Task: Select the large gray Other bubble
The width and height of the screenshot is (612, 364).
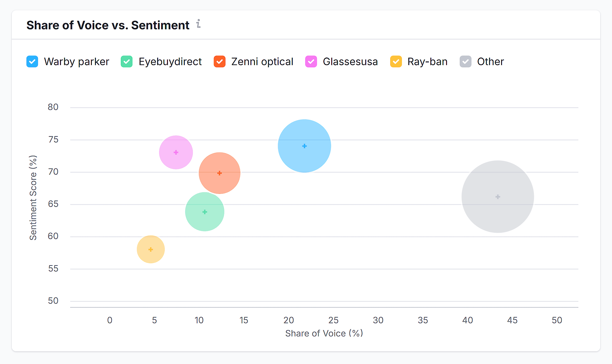Action: tap(497, 197)
